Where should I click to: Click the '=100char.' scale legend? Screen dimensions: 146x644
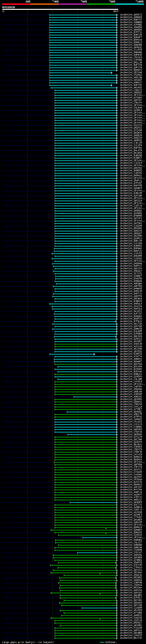click(108, 642)
